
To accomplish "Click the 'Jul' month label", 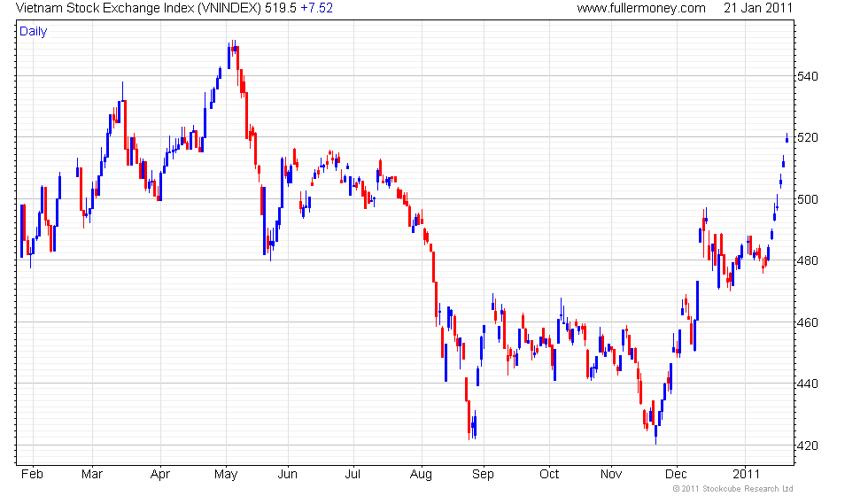I will pos(353,475).
